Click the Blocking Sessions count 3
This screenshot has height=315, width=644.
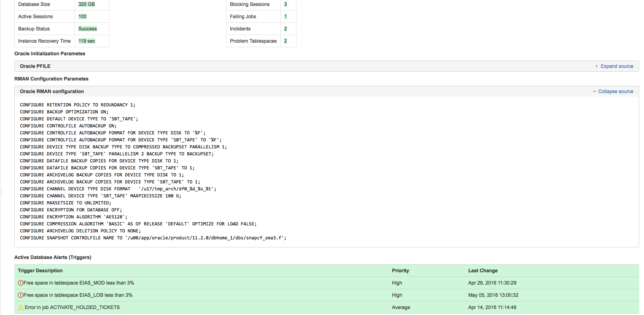tap(286, 4)
